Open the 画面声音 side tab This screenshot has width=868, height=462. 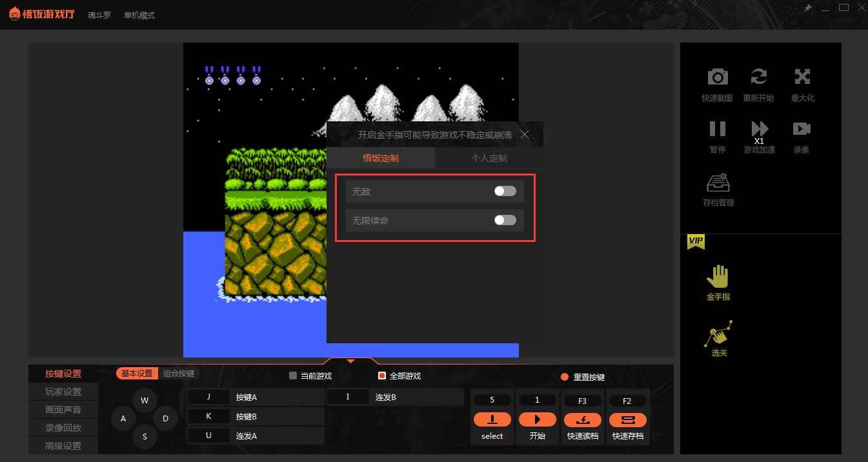click(x=63, y=410)
